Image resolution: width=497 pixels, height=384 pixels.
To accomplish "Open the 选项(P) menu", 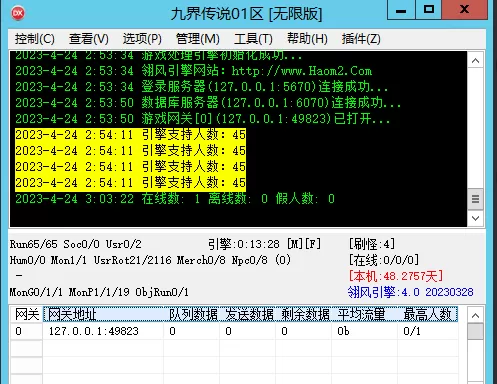I will pos(142,39).
